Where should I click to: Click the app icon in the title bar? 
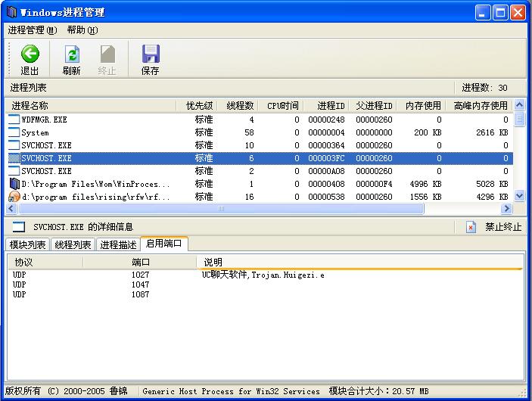pos(12,12)
